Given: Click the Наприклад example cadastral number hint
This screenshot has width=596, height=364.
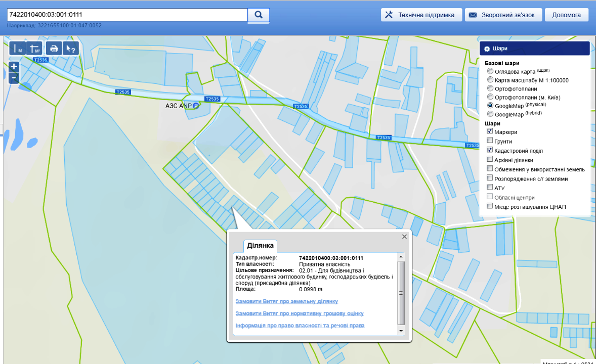Looking at the screenshot, I should 54,25.
